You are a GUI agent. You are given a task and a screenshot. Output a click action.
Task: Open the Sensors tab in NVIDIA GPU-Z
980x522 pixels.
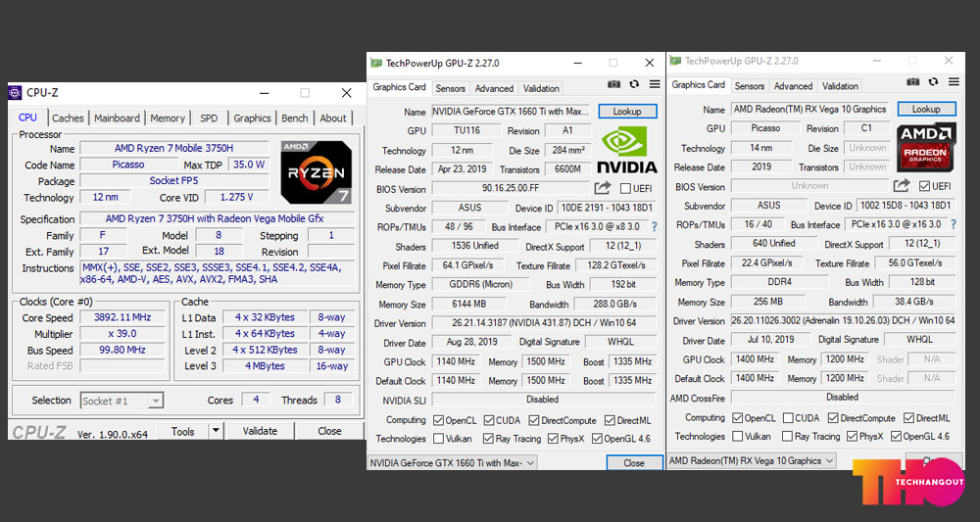click(x=450, y=89)
